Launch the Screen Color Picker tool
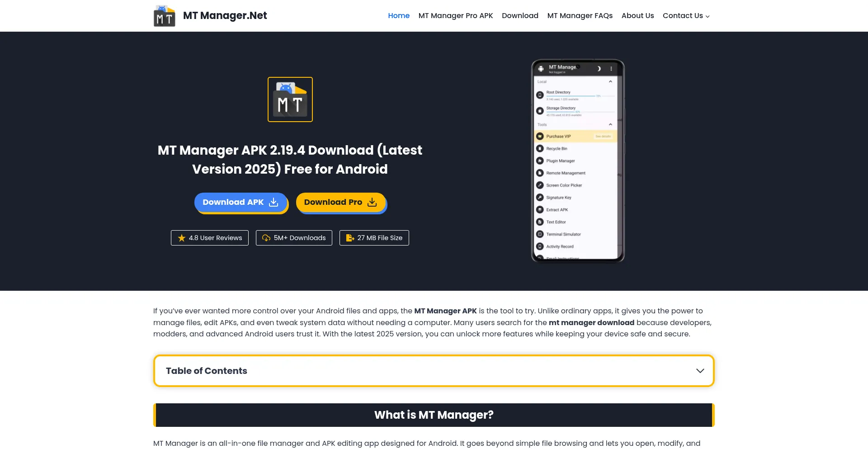The image size is (868, 449). point(563,185)
